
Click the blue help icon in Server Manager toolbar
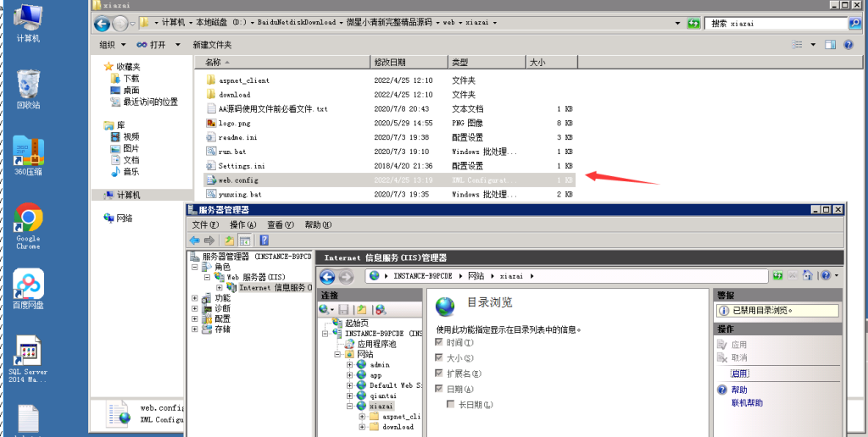point(264,240)
